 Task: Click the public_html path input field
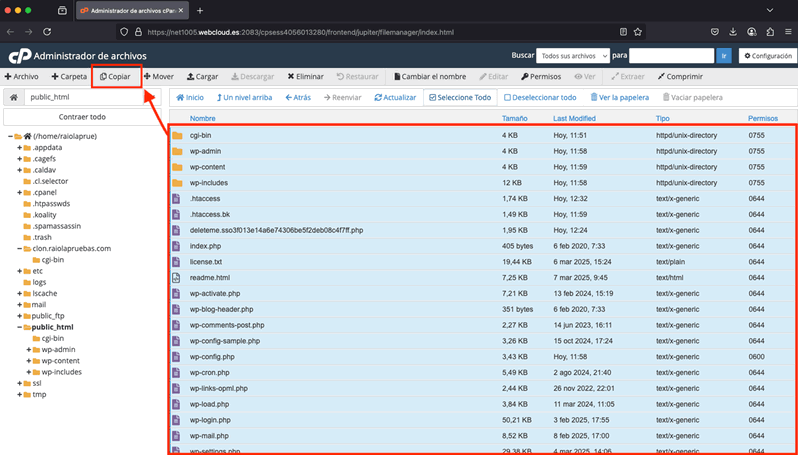tap(93, 97)
